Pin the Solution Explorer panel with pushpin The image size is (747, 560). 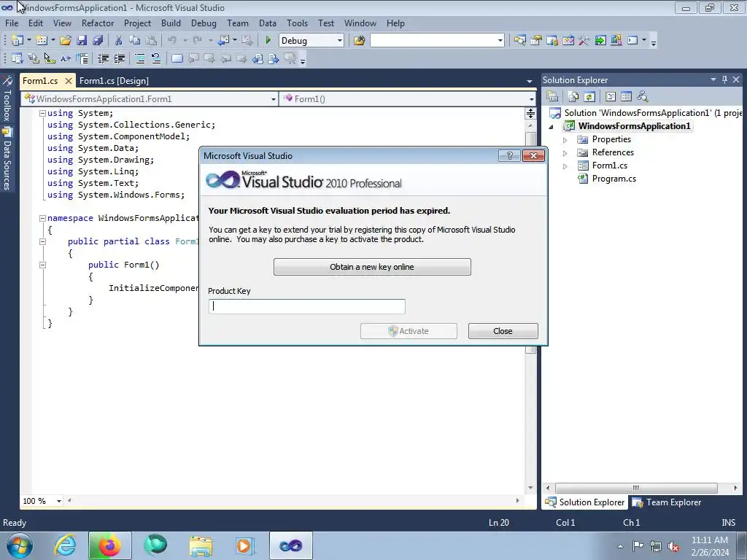coord(724,79)
